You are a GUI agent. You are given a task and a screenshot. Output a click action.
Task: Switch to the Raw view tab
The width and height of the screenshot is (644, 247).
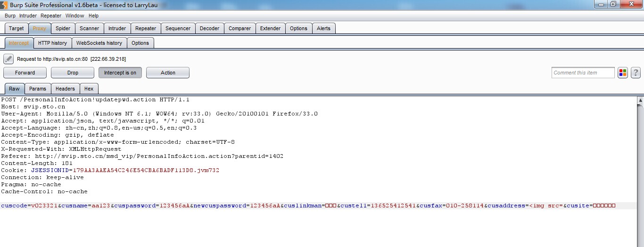point(14,89)
